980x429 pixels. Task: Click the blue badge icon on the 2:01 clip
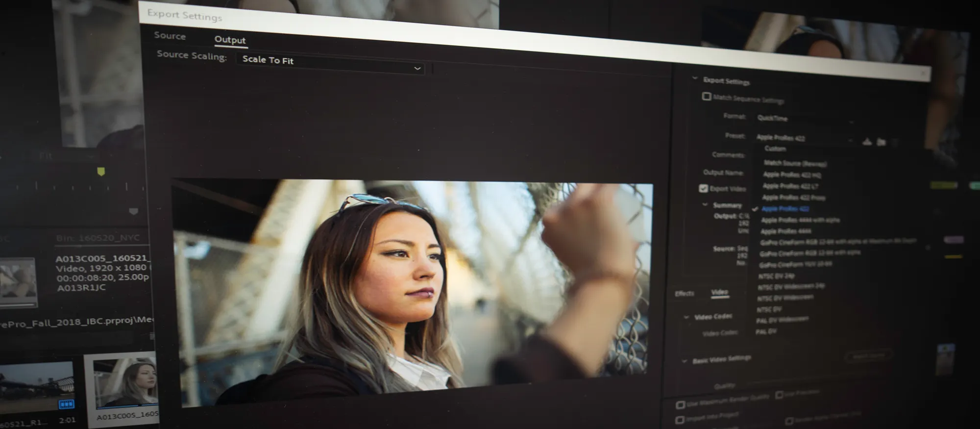[x=66, y=404]
